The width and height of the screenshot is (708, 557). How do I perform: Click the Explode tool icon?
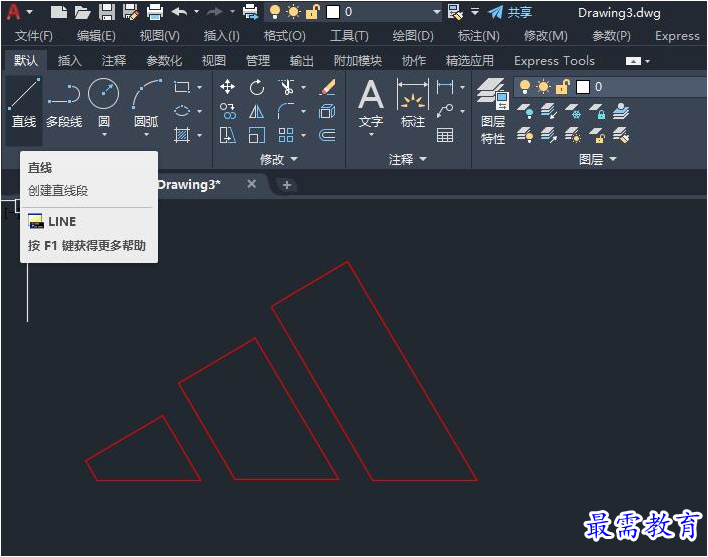[x=327, y=111]
